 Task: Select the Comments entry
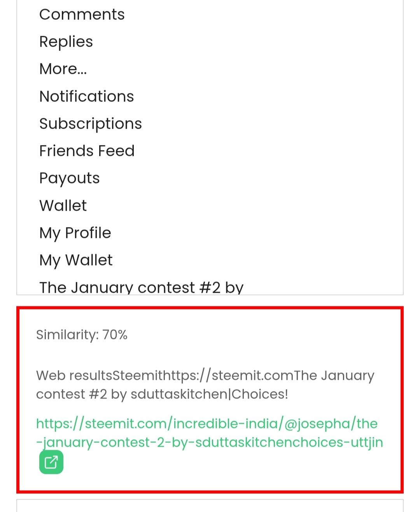82,14
